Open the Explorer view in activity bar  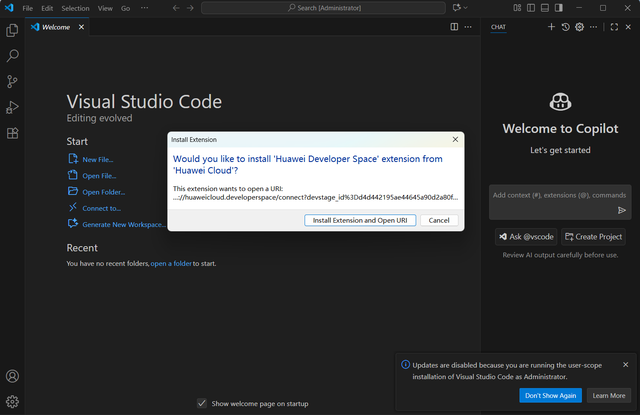pyautogui.click(x=12, y=31)
